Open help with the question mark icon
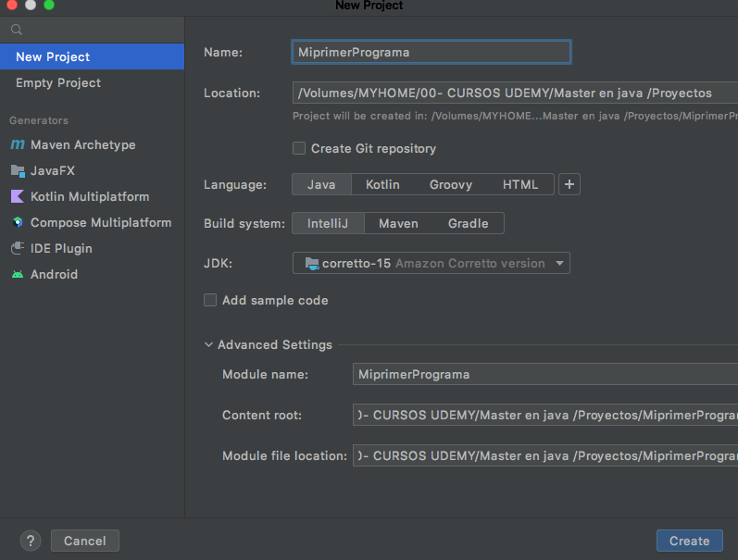 click(x=31, y=541)
